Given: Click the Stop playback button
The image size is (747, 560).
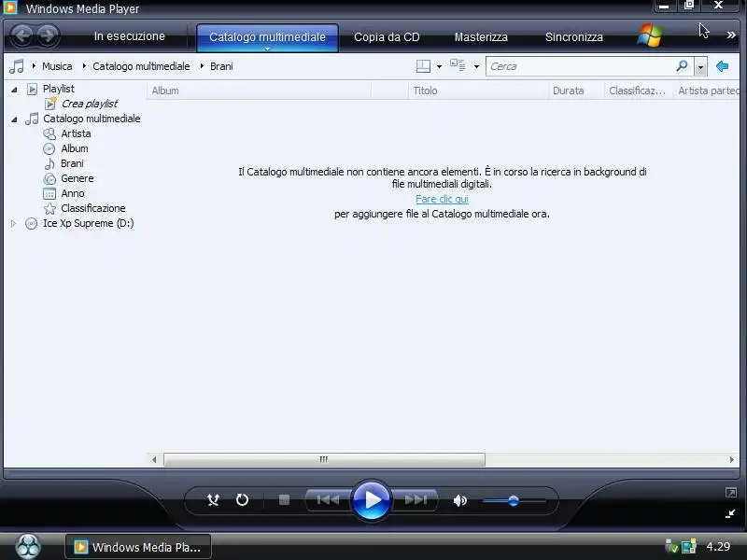Looking at the screenshot, I should click(284, 500).
